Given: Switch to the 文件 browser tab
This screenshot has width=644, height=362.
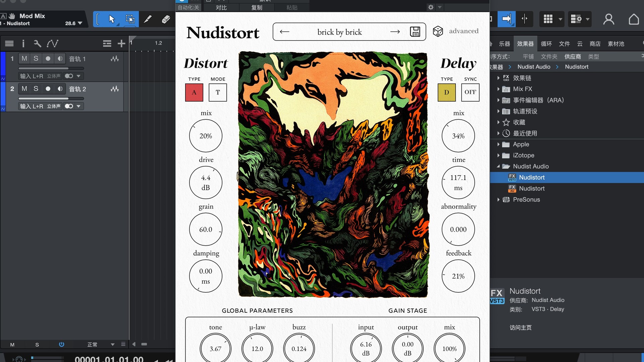Looking at the screenshot, I should [x=564, y=44].
